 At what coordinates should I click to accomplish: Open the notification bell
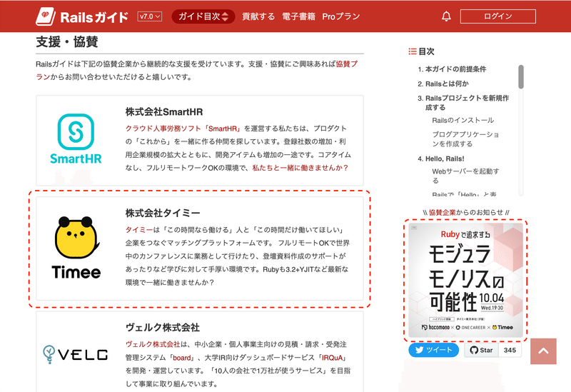tap(446, 16)
